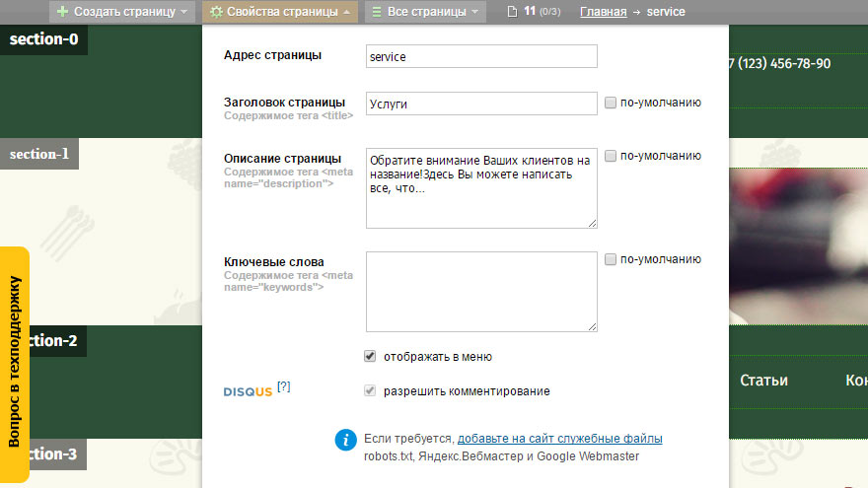Image resolution: width=868 pixels, height=488 pixels.
Task: Click the list icon on Все страницы
Action: [x=377, y=12]
